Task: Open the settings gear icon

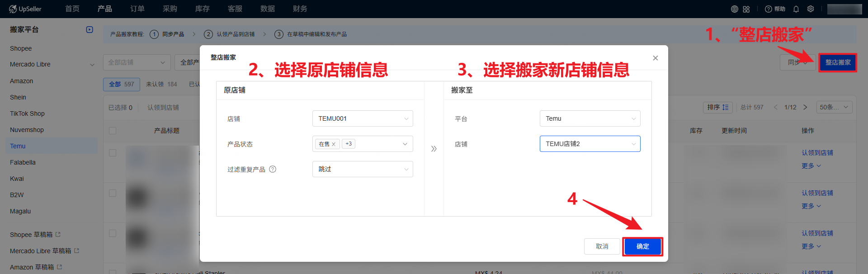Action: coord(811,9)
